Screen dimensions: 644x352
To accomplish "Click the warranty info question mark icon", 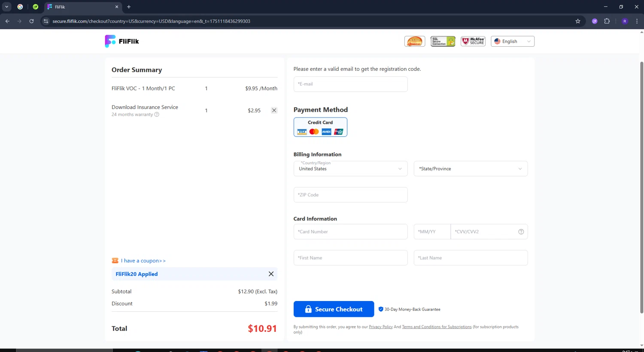I will click(x=157, y=114).
